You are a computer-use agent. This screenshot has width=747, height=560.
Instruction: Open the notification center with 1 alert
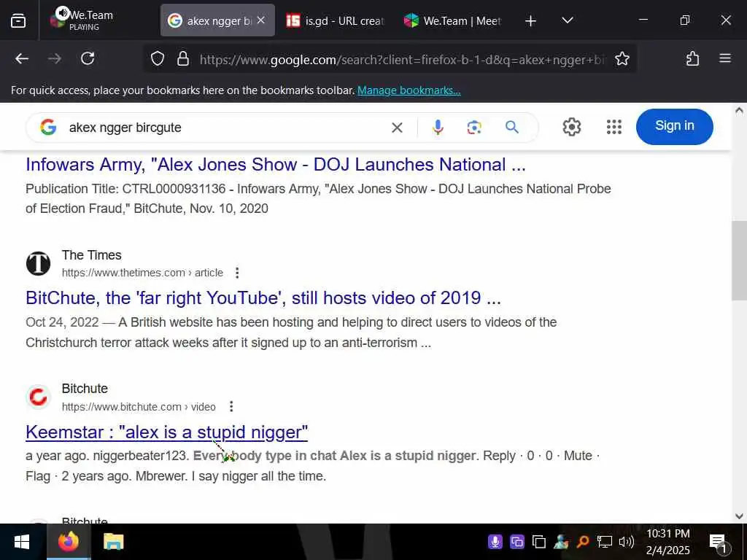[719, 542]
